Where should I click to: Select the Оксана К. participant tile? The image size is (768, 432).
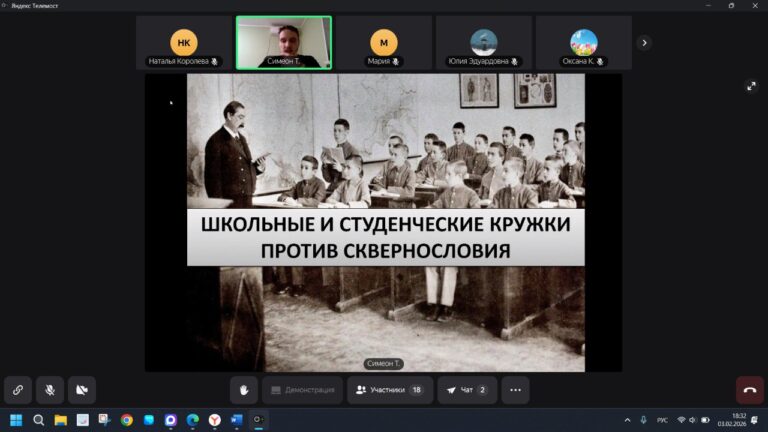583,43
